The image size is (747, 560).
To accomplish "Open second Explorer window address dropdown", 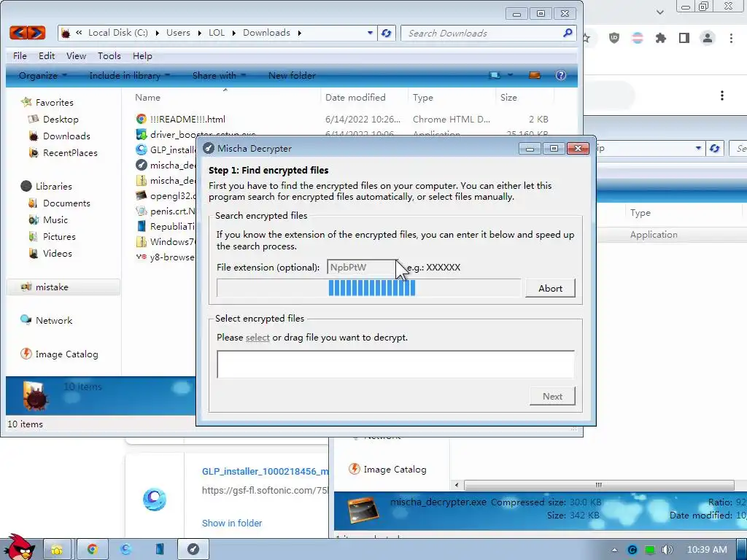I will (698, 148).
